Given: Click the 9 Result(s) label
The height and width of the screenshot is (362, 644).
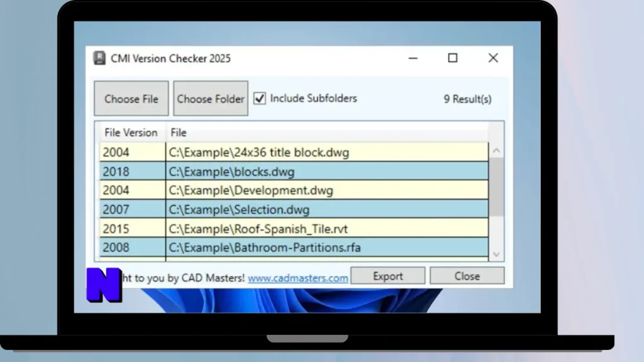Looking at the screenshot, I should [x=467, y=99].
